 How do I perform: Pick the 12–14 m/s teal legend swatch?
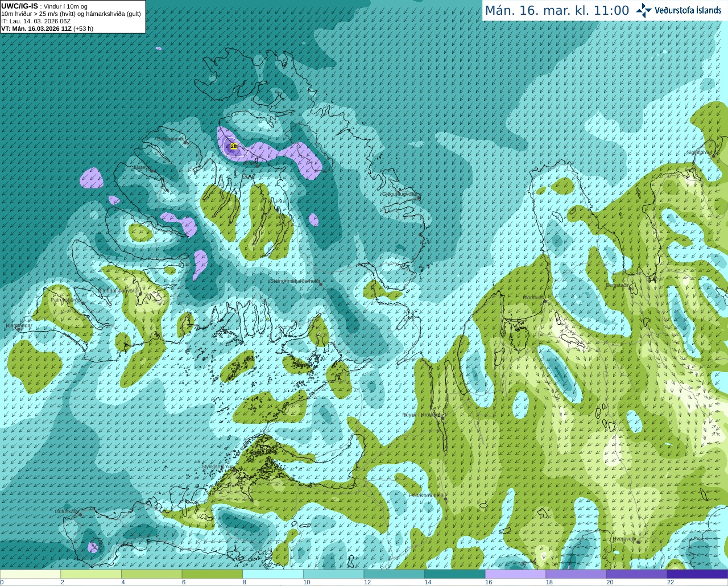[x=394, y=574]
